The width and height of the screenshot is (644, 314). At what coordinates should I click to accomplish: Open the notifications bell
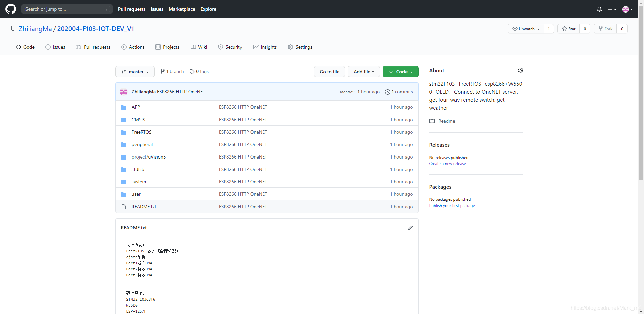pos(599,9)
